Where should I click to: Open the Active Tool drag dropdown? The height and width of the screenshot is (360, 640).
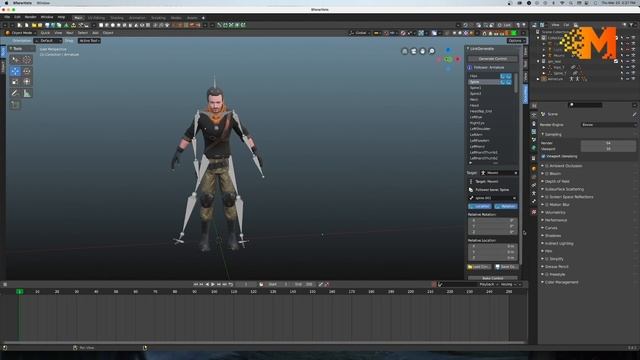pos(89,40)
